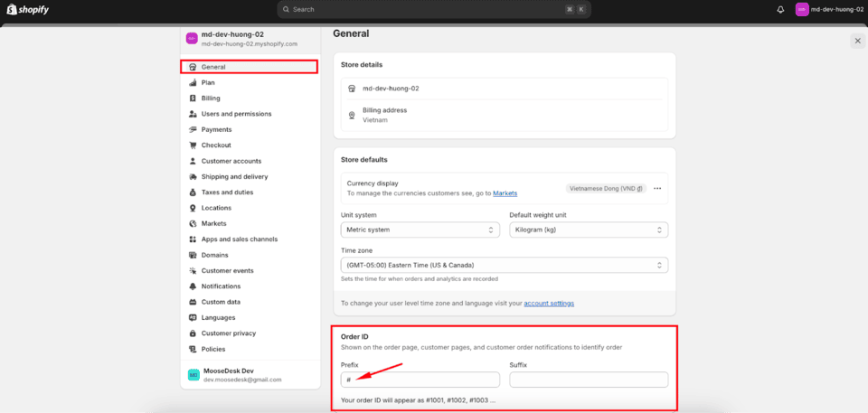Screen dimensions: 868x413
Task: Click the Billing address Vietnam row
Action: point(505,115)
